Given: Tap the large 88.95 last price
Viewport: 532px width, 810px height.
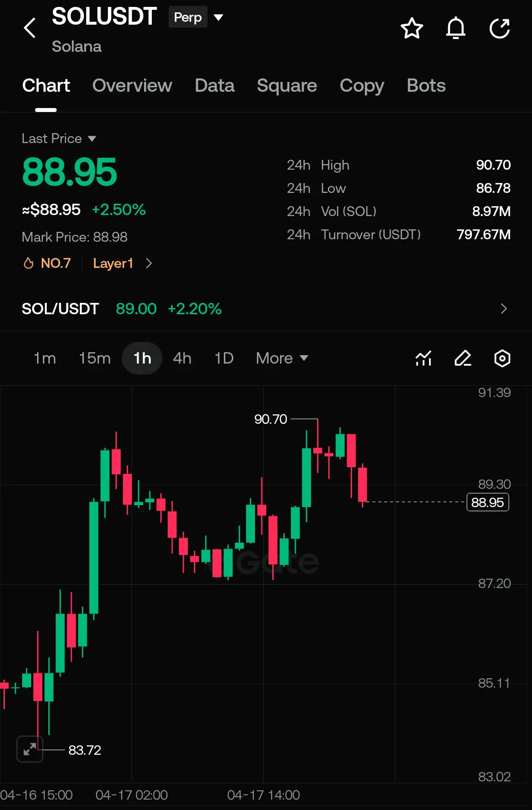Looking at the screenshot, I should [x=70, y=172].
